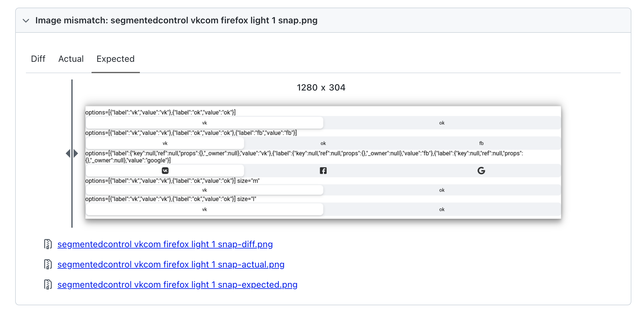Screen dimensions: 644x316
Task: Select the VK logo icon in segmented control
Action: pyautogui.click(x=165, y=170)
